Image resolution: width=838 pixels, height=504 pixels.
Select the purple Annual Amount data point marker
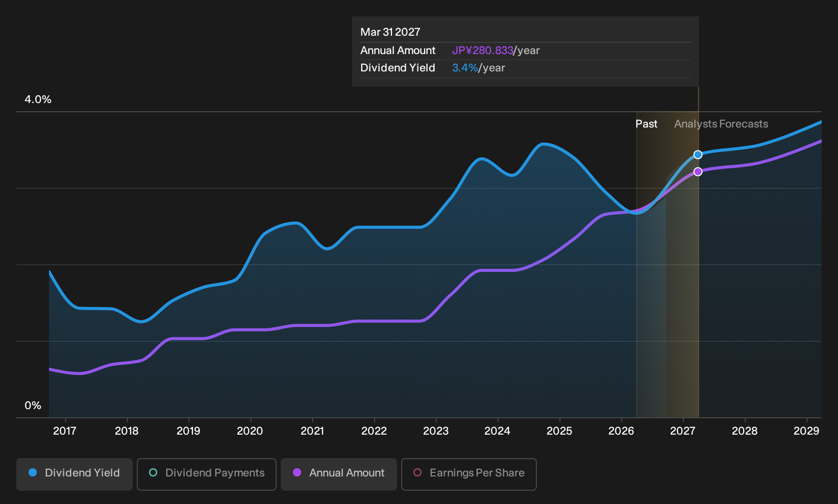click(698, 171)
